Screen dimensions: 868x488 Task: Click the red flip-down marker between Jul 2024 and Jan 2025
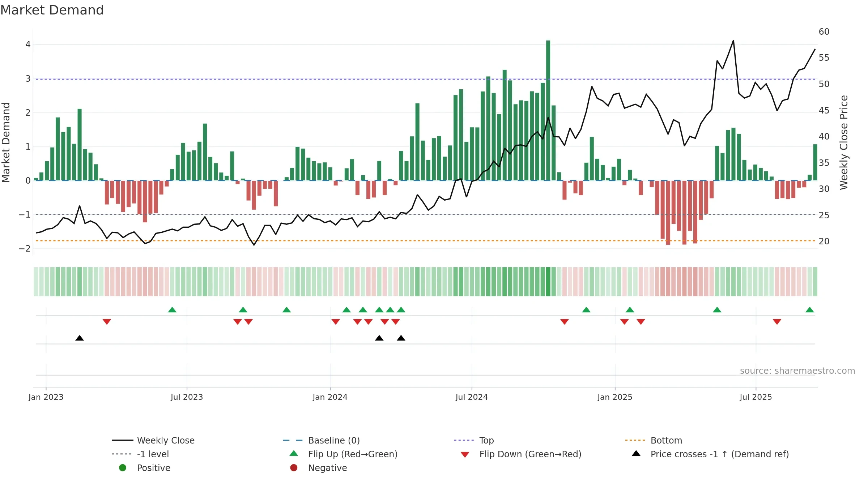[x=565, y=322]
